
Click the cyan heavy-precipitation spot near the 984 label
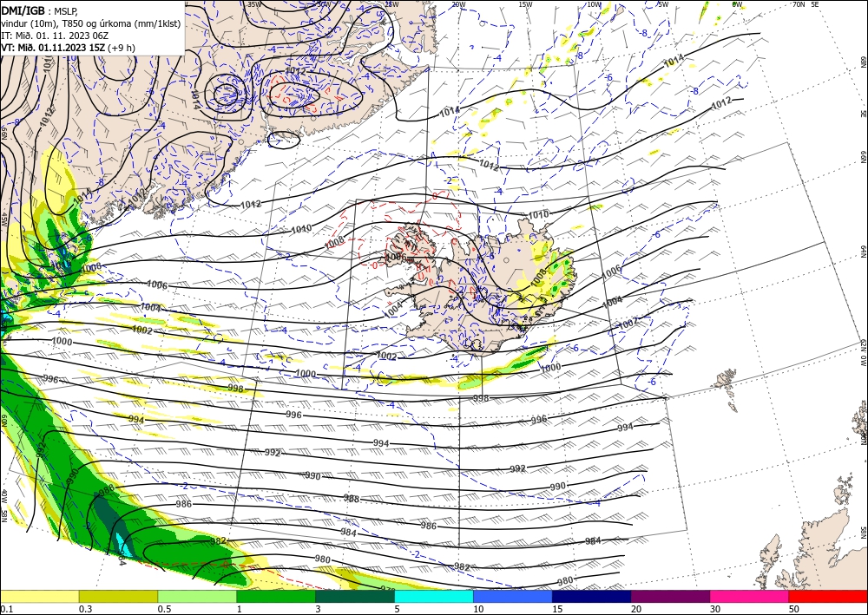[x=125, y=546]
